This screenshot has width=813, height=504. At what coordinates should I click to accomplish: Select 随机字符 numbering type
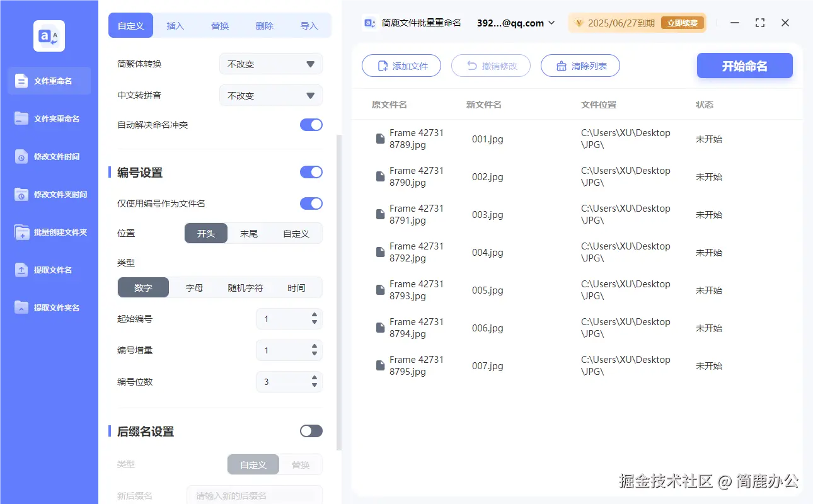click(x=245, y=287)
